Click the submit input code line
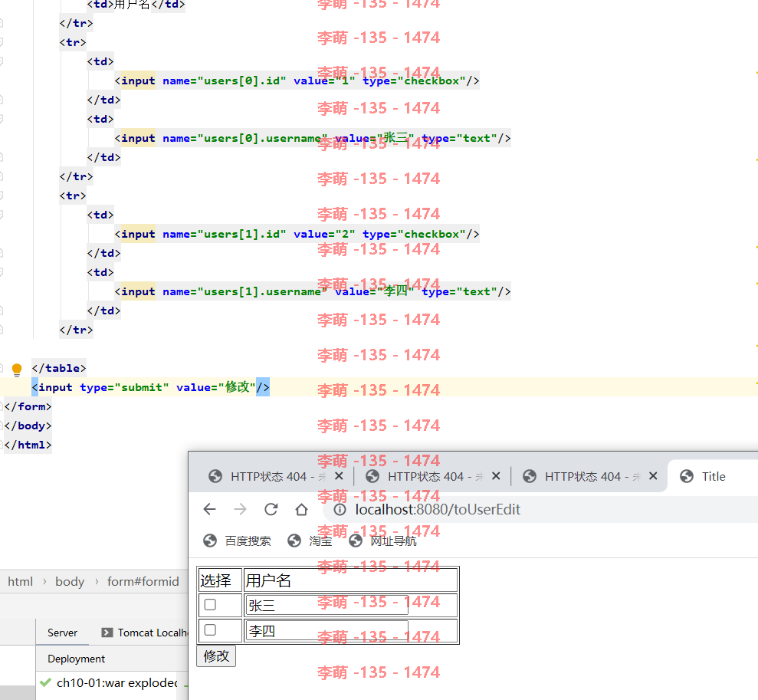The height and width of the screenshot is (700, 758). 150,387
